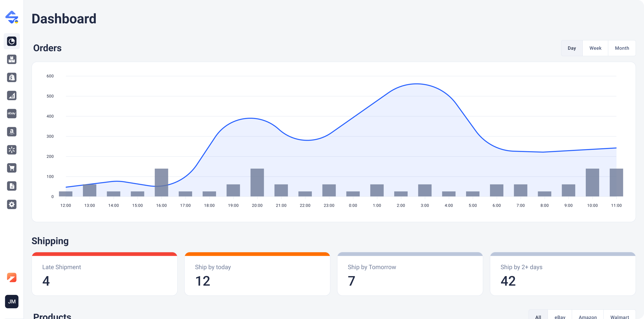Image resolution: width=644 pixels, height=319 pixels.
Task: Open the dashboard pie chart icon
Action: coord(12,41)
